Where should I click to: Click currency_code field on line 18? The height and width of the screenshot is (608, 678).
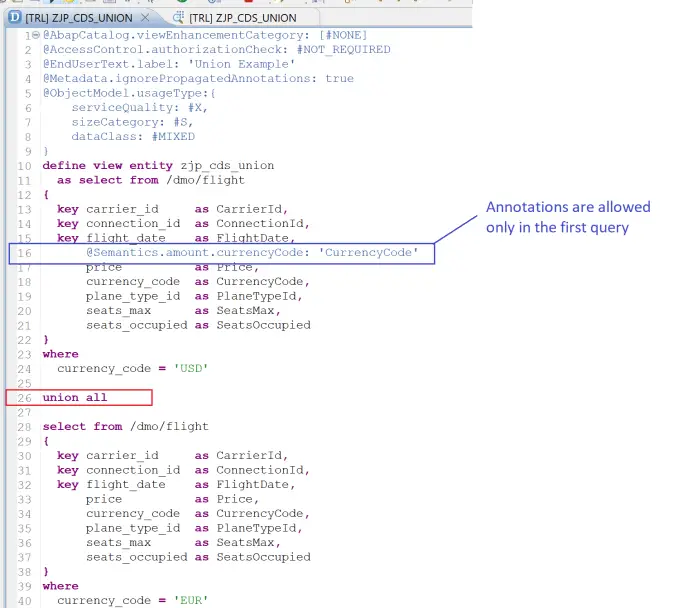pyautogui.click(x=133, y=282)
